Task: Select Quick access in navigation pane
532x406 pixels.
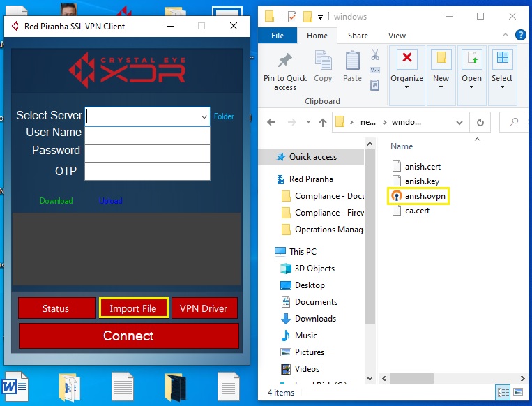Action: click(311, 157)
